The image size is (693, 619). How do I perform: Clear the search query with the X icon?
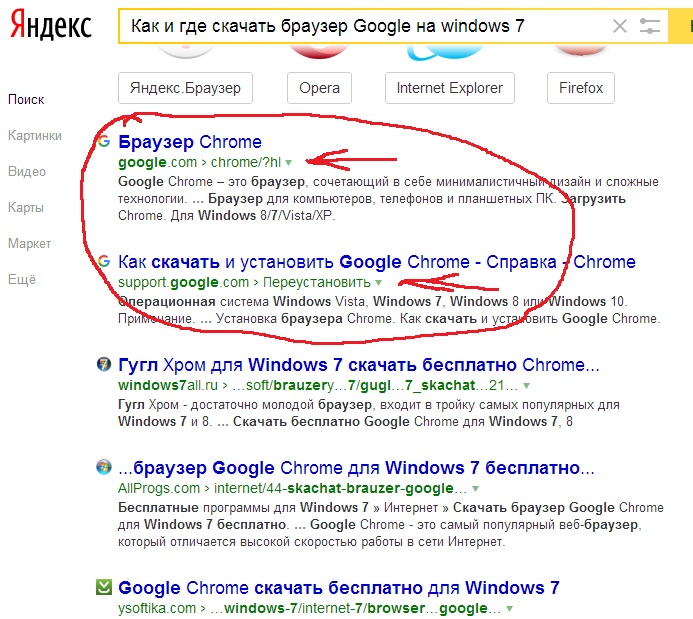(x=620, y=26)
